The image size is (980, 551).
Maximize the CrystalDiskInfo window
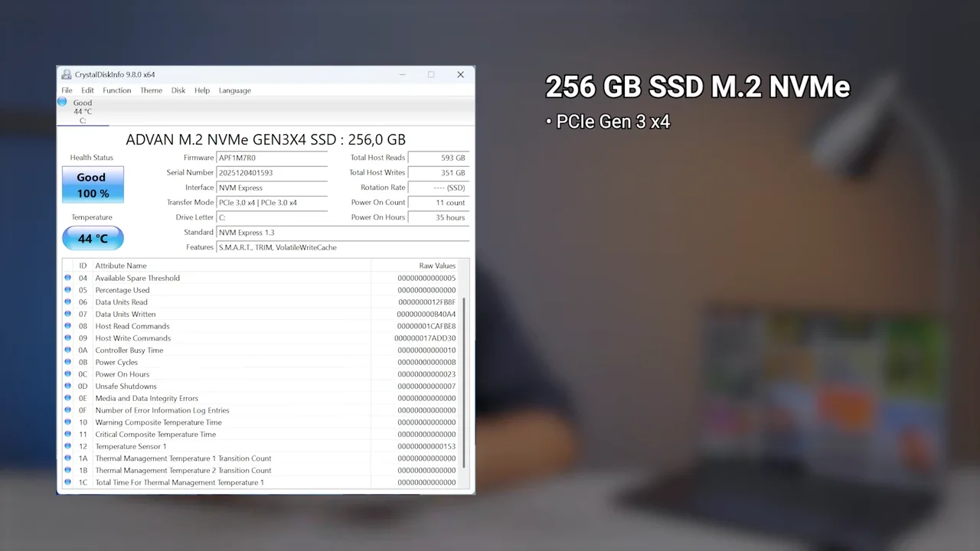click(431, 74)
